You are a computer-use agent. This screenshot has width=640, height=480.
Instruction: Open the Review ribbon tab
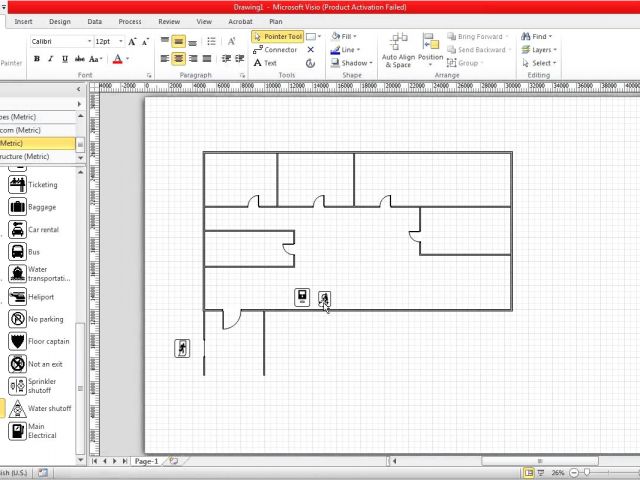pos(169,21)
